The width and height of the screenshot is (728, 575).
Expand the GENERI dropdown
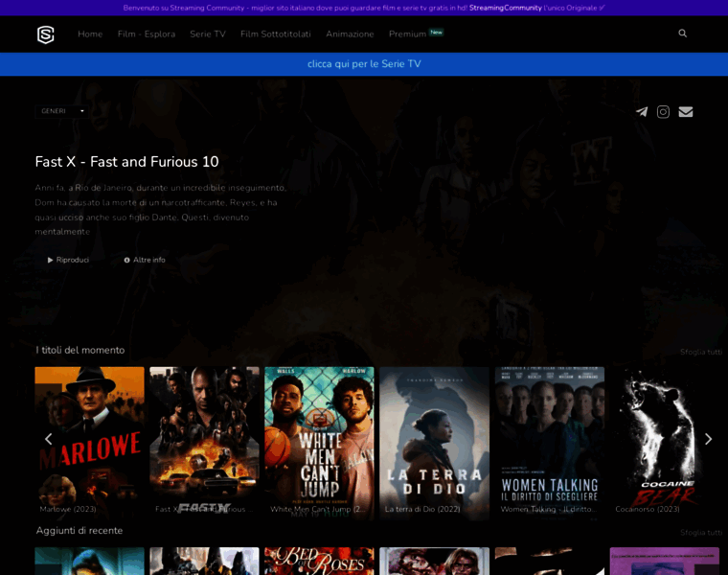(61, 111)
